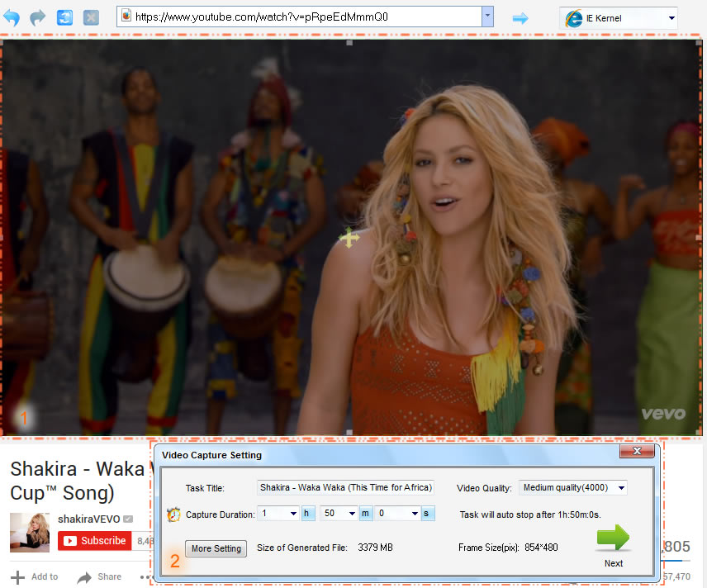Screen dimensions: 707x588
Task: Click the 'Video Capture Setting' dialog title
Action: (211, 455)
